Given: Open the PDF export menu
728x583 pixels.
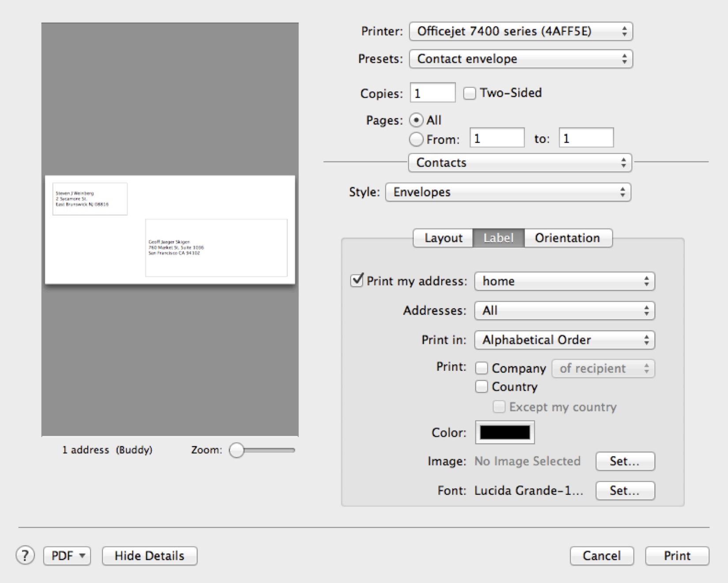Looking at the screenshot, I should (66, 556).
